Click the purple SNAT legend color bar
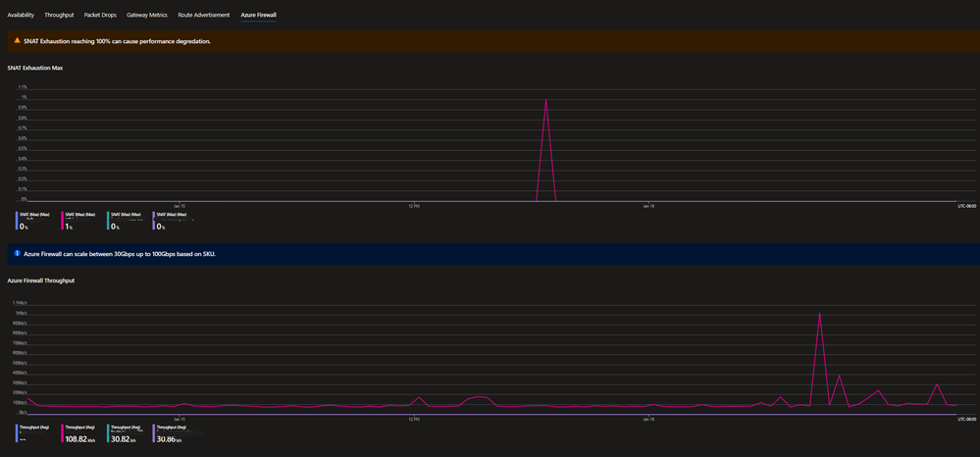This screenshot has height=457, width=980. click(x=154, y=221)
